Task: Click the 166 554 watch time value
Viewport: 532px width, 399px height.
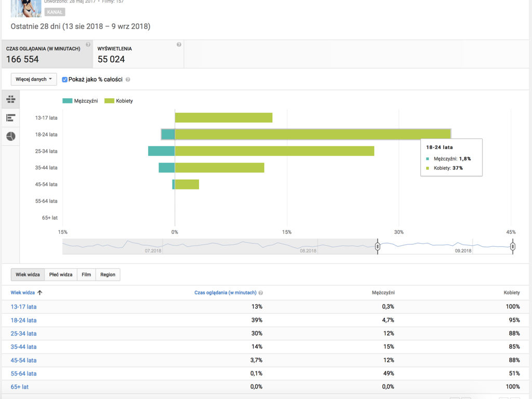Action: coord(22,59)
